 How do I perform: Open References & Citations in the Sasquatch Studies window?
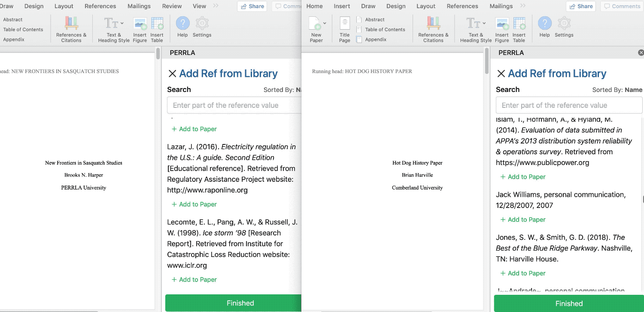(71, 29)
